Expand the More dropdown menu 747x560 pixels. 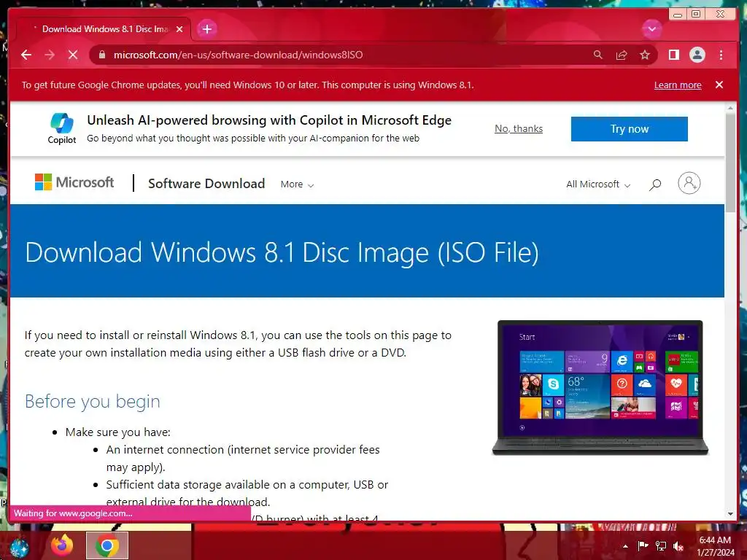[297, 184]
